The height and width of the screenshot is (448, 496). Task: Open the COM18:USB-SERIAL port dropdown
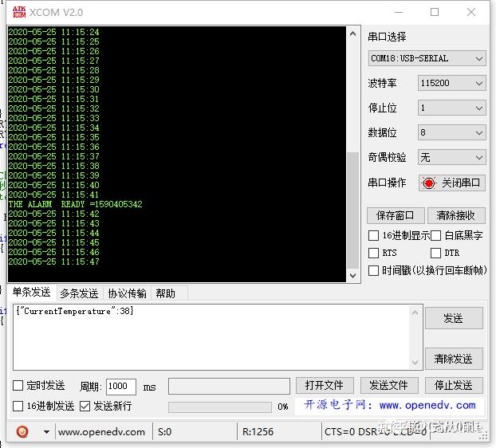click(x=427, y=58)
